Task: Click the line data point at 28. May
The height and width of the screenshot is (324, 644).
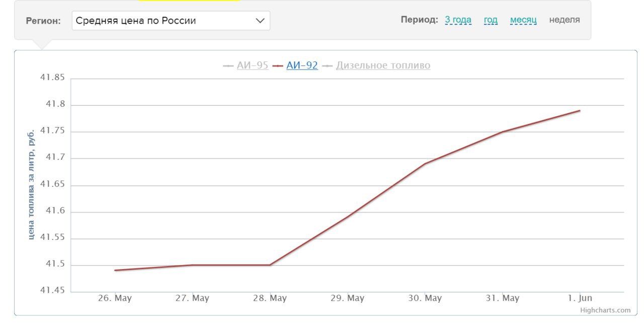Action: (270, 265)
